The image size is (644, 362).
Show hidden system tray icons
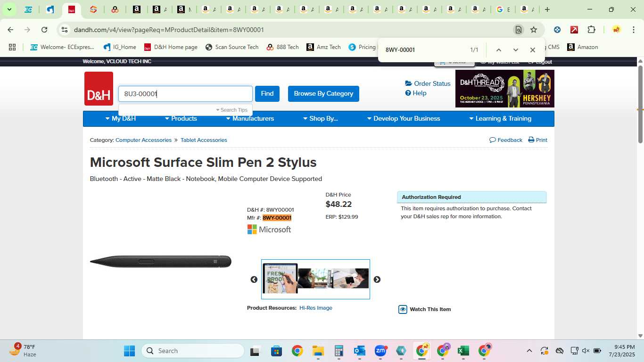pos(529,351)
